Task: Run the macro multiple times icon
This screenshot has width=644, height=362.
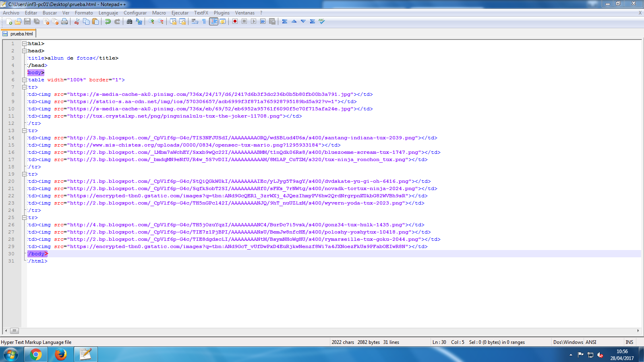Action: pyautogui.click(x=263, y=21)
